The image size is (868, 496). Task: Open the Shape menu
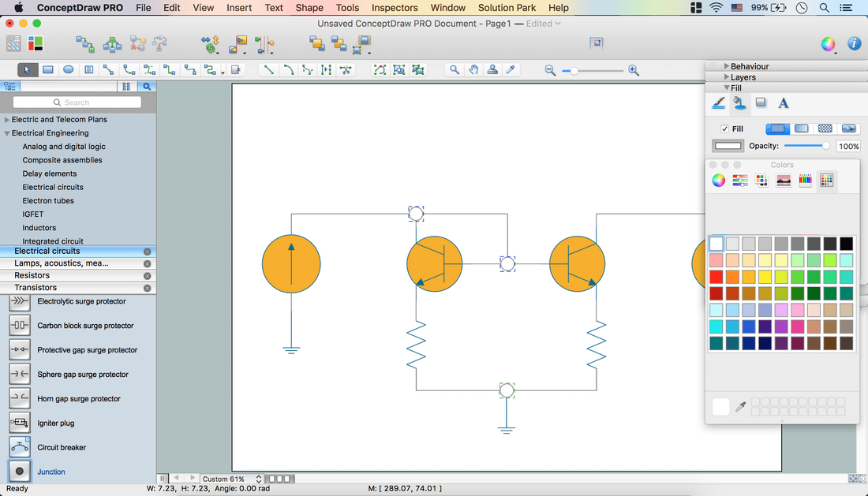point(309,8)
